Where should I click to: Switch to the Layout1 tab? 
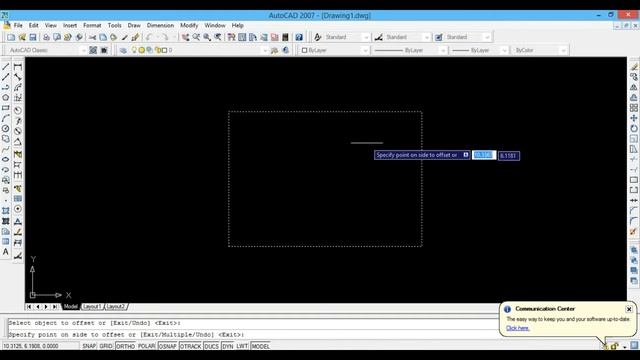point(92,307)
